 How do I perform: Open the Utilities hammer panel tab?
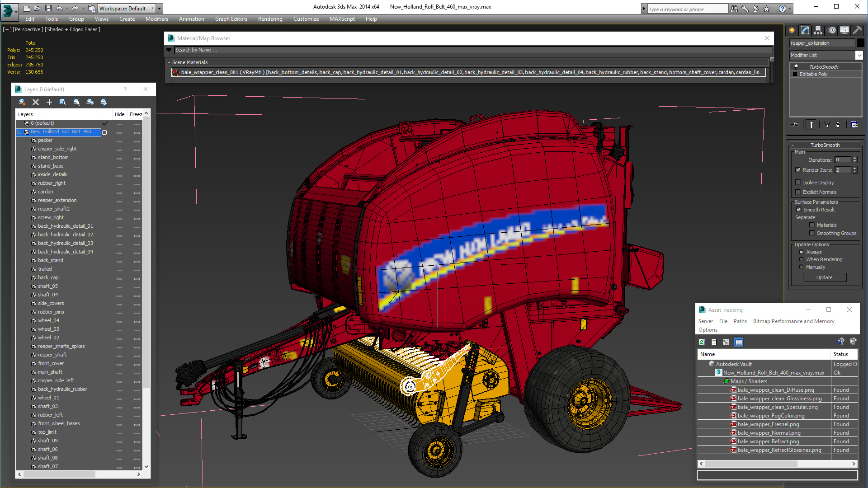click(858, 30)
